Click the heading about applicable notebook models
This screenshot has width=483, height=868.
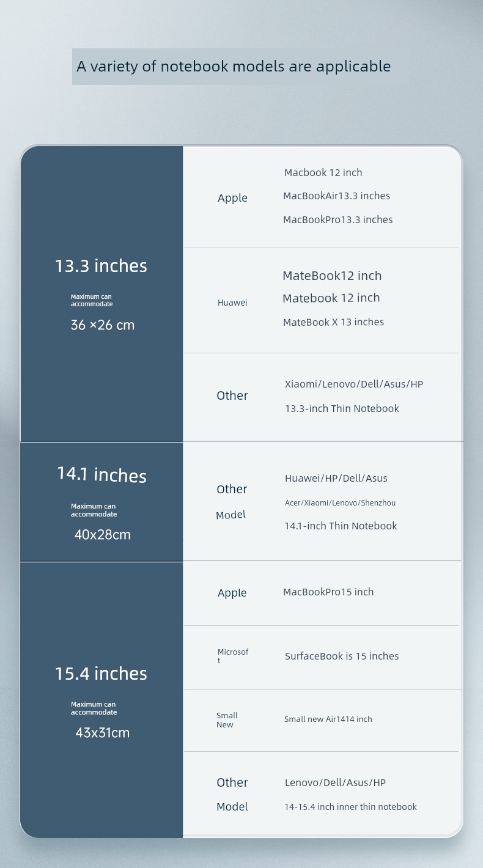234,67
